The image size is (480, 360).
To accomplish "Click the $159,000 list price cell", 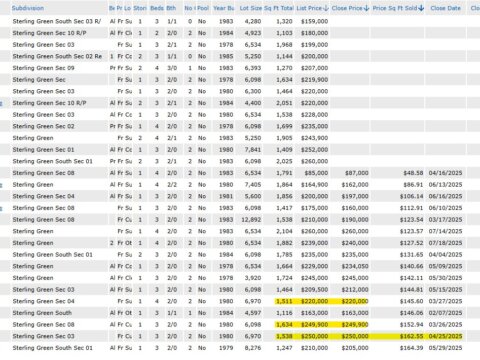I will [314, 21].
